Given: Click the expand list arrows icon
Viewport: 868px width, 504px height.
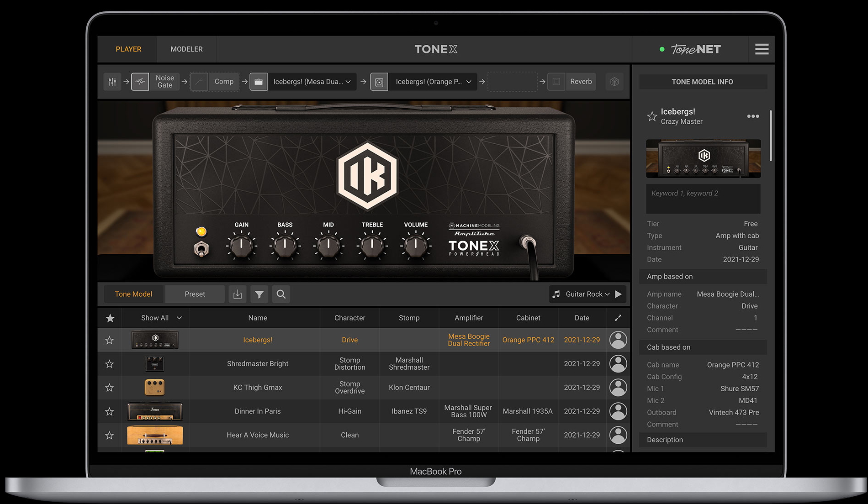Looking at the screenshot, I should pos(618,318).
